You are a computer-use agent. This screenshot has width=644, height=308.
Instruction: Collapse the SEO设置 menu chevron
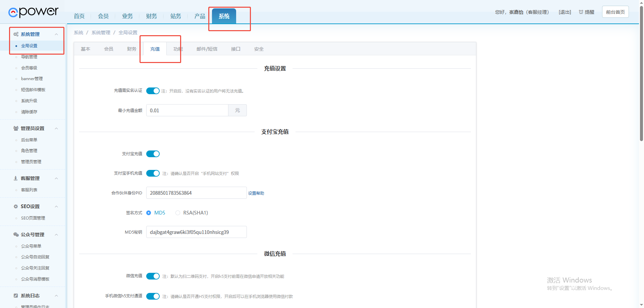coord(56,206)
